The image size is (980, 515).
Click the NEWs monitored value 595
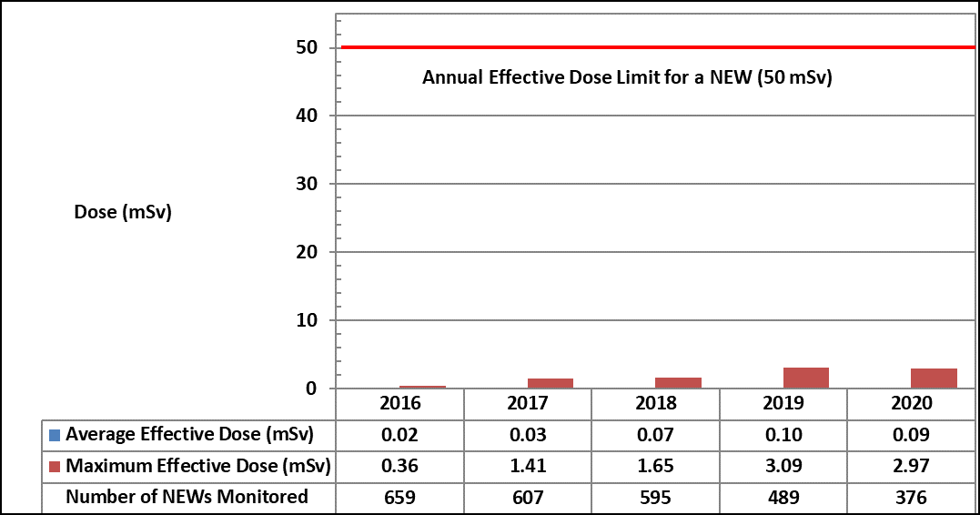pos(656,497)
